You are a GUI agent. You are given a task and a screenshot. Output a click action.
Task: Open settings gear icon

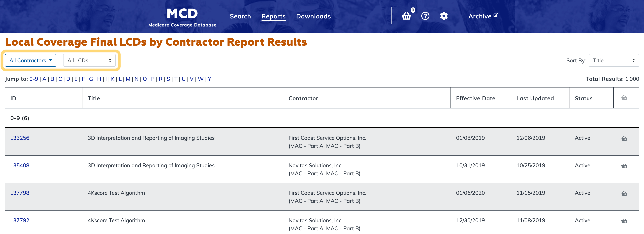pyautogui.click(x=443, y=16)
